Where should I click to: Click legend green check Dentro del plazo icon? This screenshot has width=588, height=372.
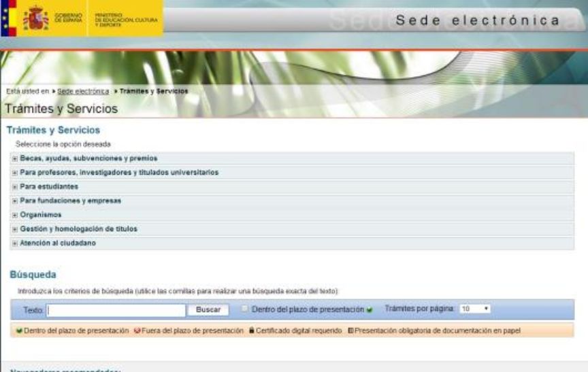[x=19, y=331]
